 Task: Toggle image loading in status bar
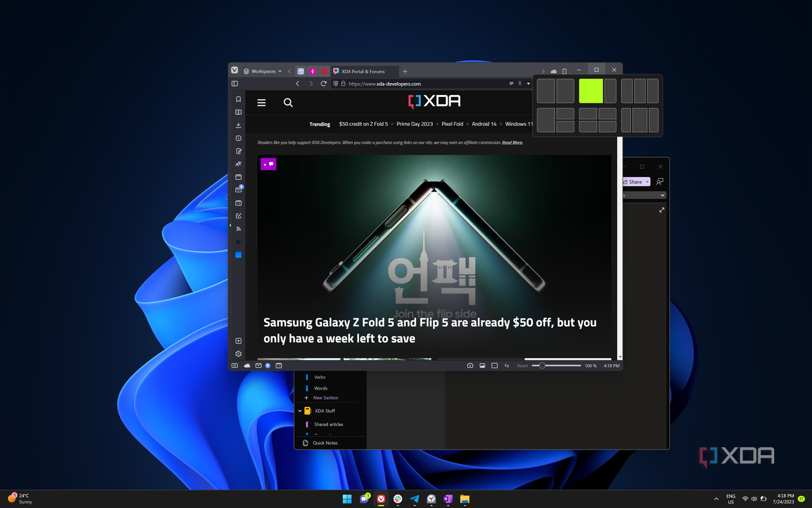482,365
